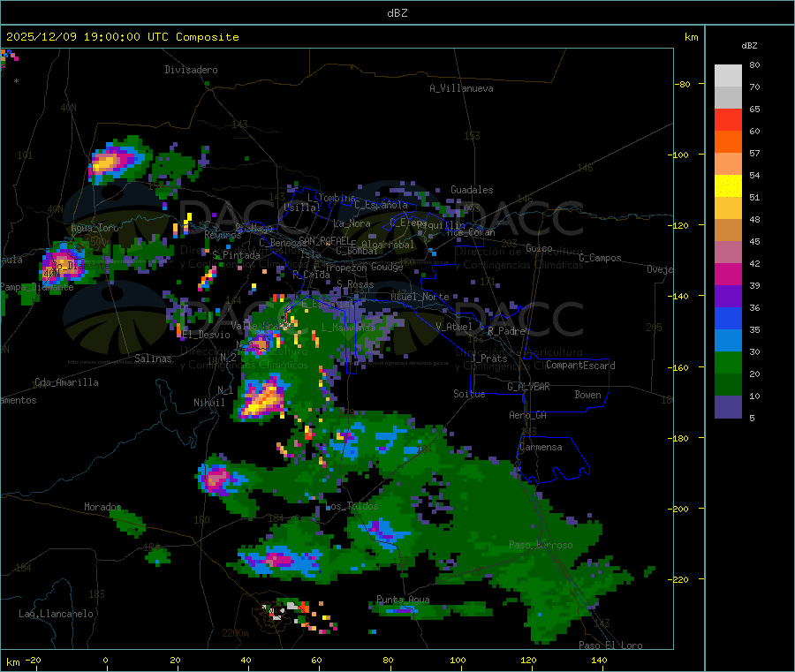Click the bright green 30 dBZ legend swatch
The width and height of the screenshot is (795, 672).
coord(728,362)
